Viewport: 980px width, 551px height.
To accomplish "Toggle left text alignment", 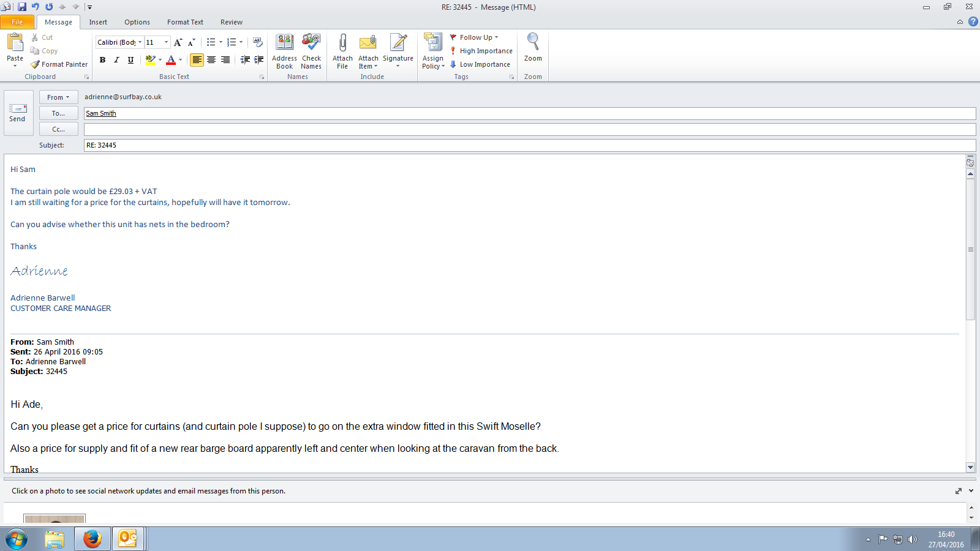I will pyautogui.click(x=197, y=59).
